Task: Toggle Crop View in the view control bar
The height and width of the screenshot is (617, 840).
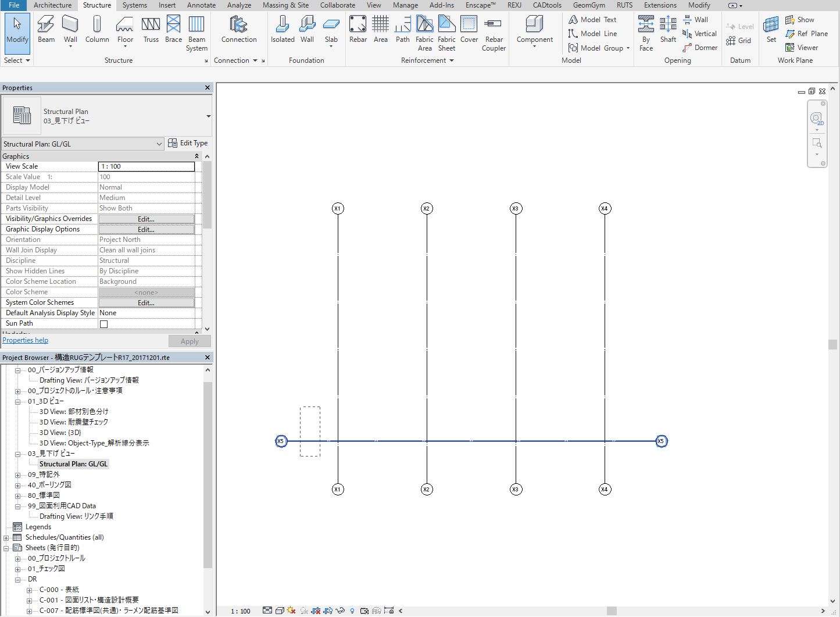Action: [316, 611]
